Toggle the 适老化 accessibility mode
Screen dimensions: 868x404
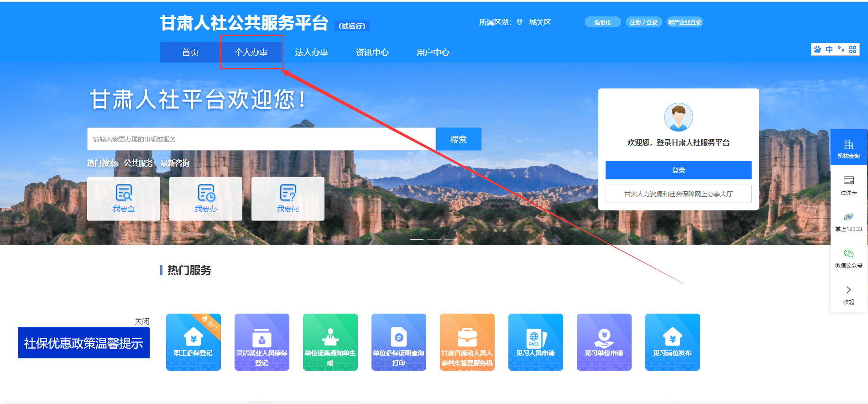(x=602, y=22)
